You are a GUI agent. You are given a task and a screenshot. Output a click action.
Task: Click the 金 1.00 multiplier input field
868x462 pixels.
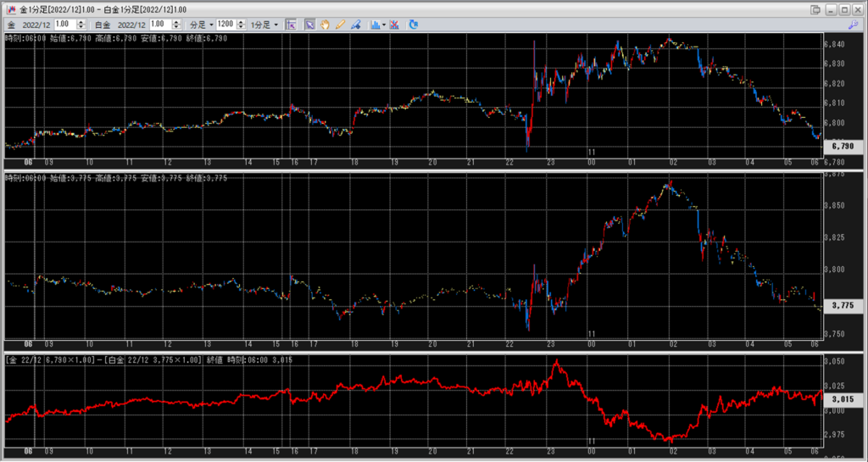tap(66, 25)
